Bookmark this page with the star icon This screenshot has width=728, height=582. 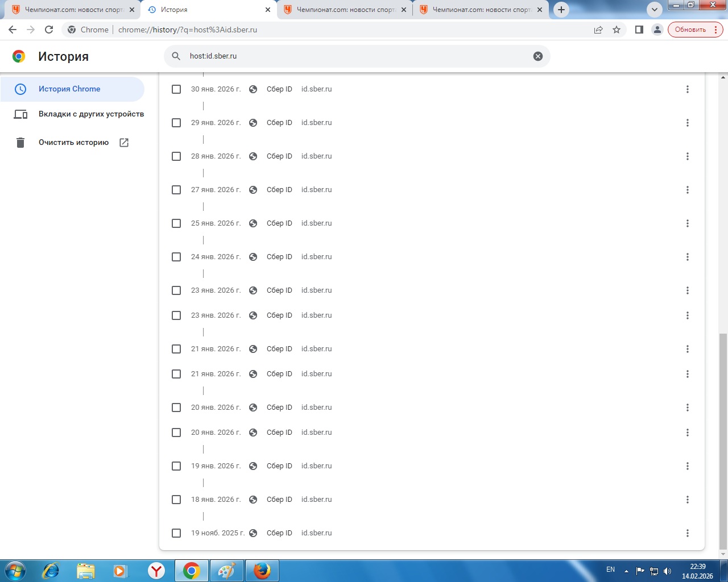(x=617, y=30)
